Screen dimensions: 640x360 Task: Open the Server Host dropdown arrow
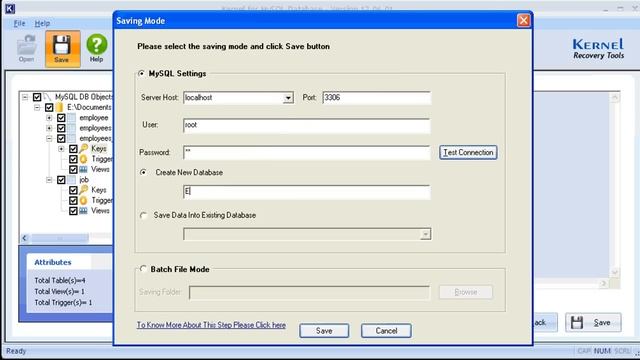coord(288,98)
